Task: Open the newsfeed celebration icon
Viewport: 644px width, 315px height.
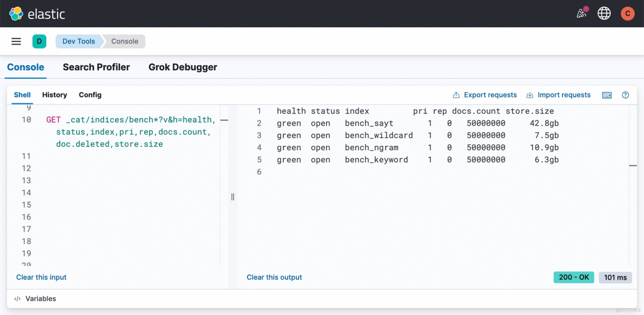Action: coord(581,14)
